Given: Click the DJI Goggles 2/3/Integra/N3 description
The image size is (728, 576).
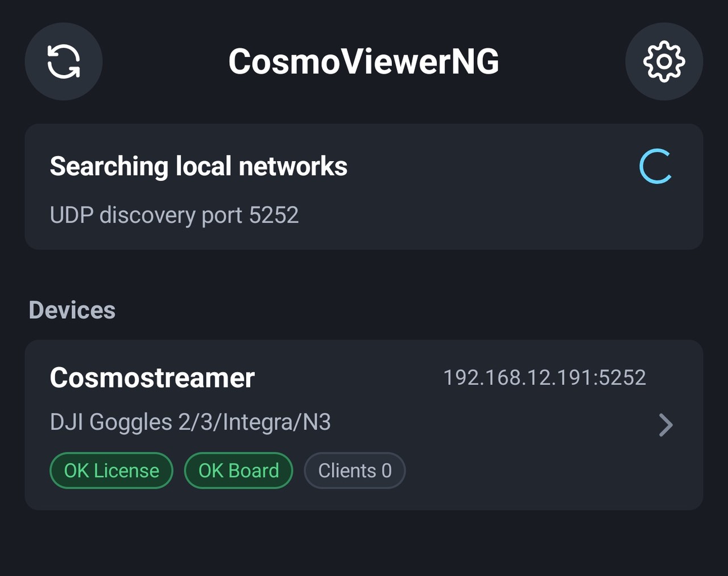Looking at the screenshot, I should [190, 422].
